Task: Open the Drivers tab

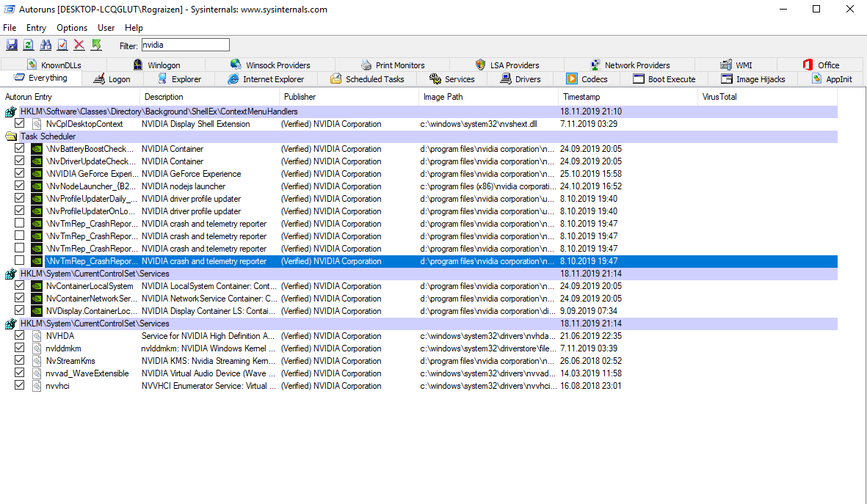Action: click(520, 79)
